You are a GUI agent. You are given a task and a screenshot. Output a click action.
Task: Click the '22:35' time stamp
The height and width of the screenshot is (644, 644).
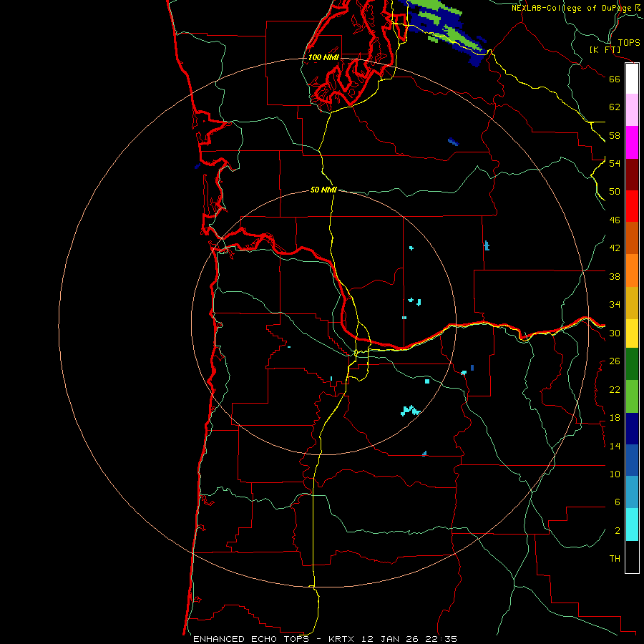tap(441, 639)
